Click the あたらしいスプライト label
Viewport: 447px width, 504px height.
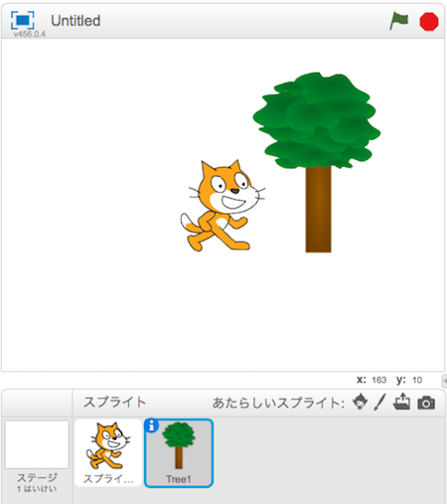278,403
